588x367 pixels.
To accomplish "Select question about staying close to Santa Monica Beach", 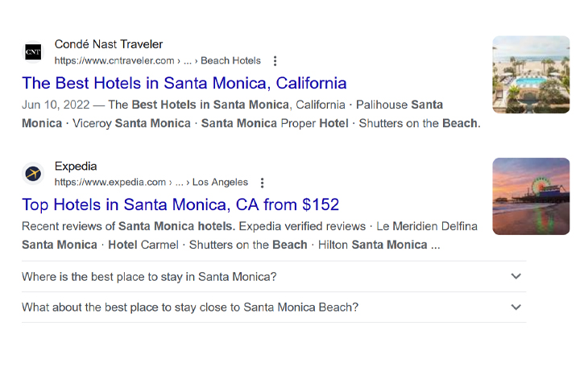I will tap(190, 307).
